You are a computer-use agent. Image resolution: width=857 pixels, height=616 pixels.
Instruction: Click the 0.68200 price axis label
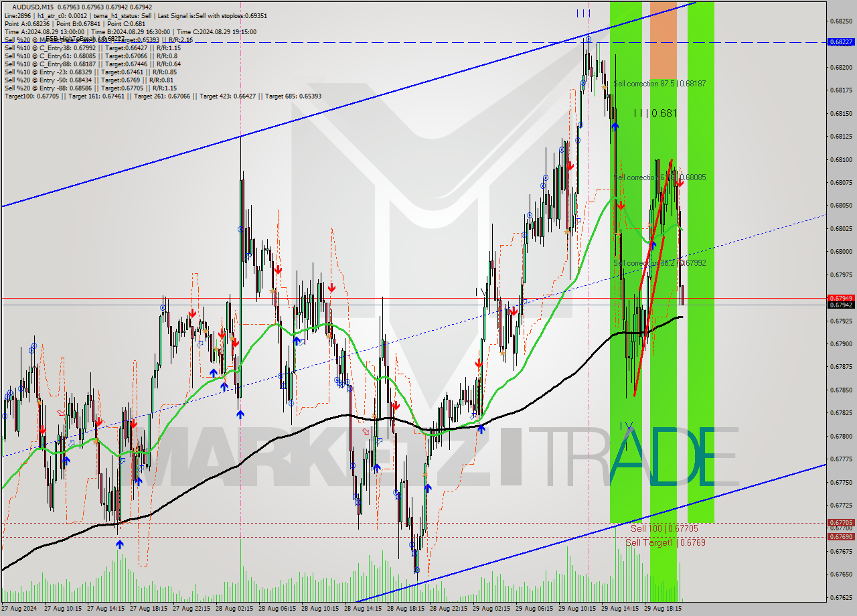pyautogui.click(x=841, y=67)
